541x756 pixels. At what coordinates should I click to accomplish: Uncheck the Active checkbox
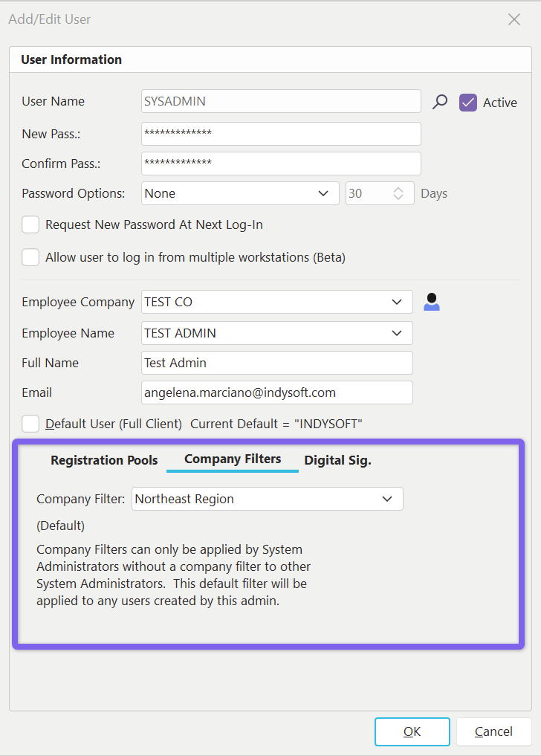coord(468,103)
